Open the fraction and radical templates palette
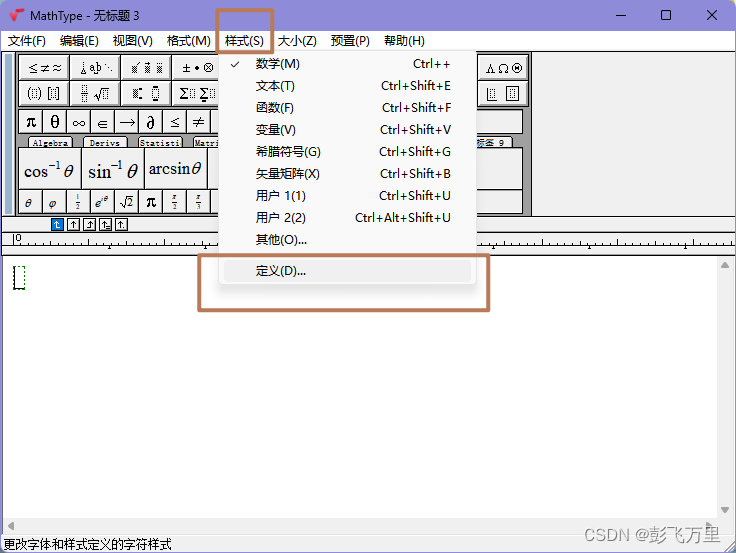 [96, 93]
